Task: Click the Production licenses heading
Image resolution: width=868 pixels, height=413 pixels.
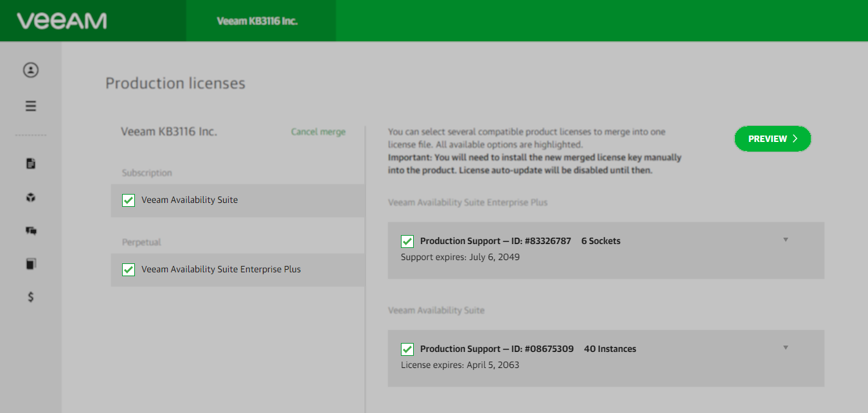Action: point(175,83)
